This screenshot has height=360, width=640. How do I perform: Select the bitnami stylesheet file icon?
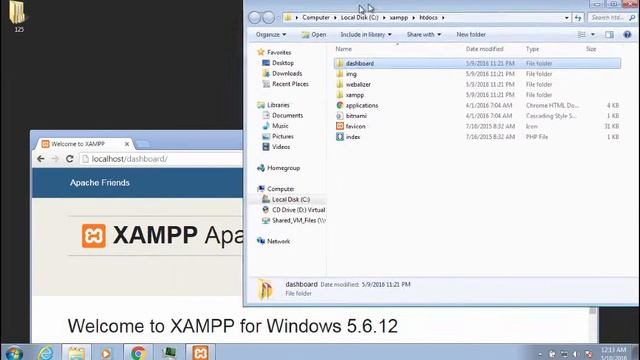340,116
